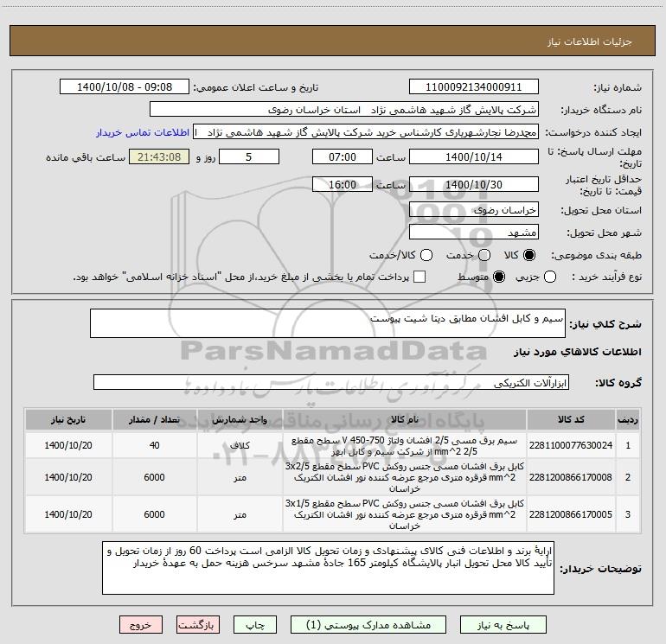Select the کالا/خدمت radio button
This screenshot has height=644, width=666.
(426, 255)
